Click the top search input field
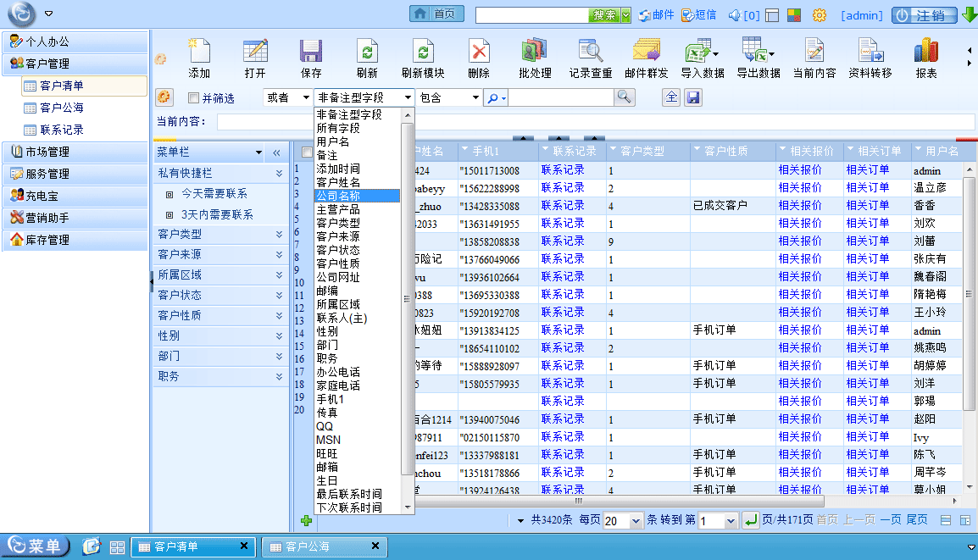Screen dimensions: 978x560 pyautogui.click(x=531, y=15)
